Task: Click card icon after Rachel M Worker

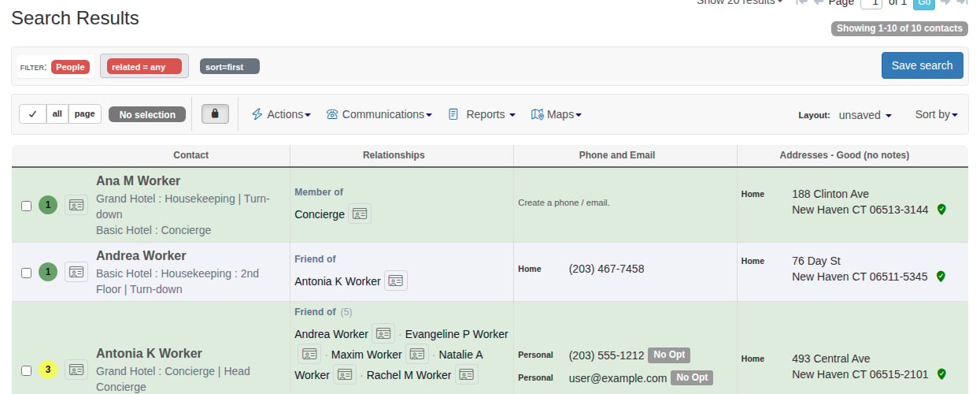Action: (x=467, y=374)
